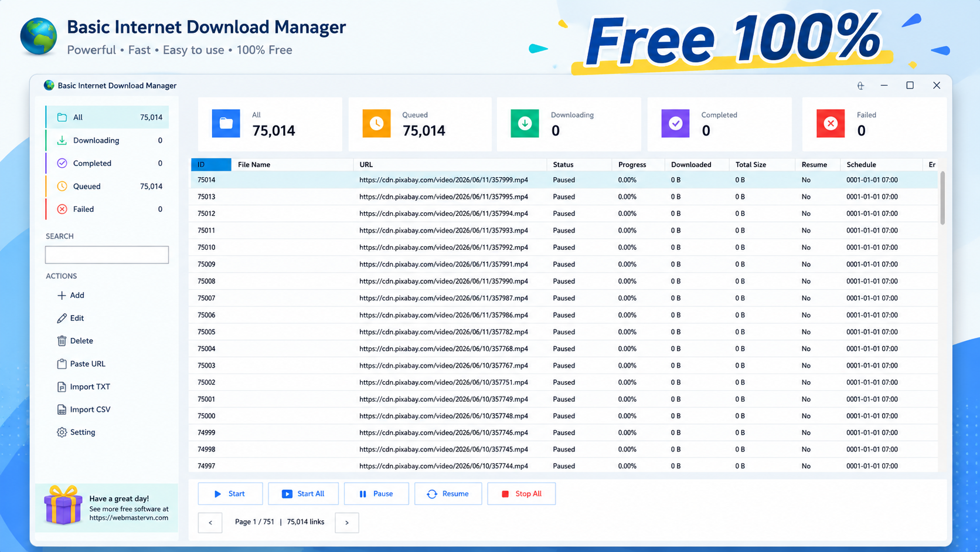Click URL ending 357782.mp4

tap(444, 332)
